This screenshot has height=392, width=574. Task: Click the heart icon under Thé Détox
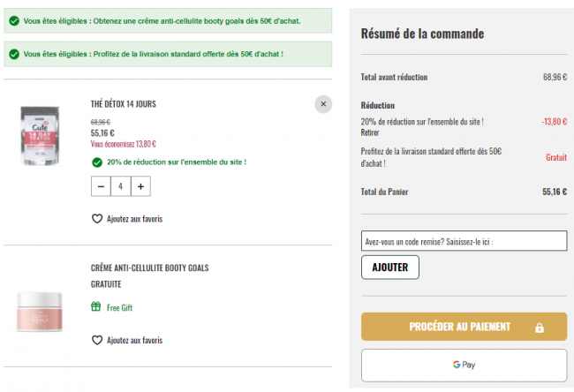pyautogui.click(x=97, y=218)
